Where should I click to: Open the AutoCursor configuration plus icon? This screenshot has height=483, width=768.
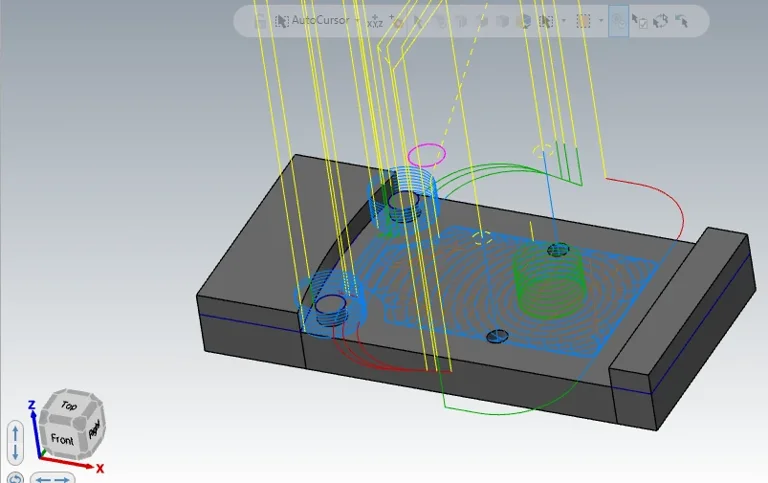click(396, 21)
